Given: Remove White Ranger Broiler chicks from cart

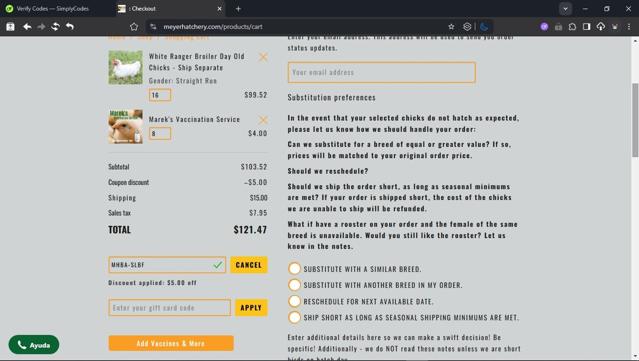Looking at the screenshot, I should point(263,57).
